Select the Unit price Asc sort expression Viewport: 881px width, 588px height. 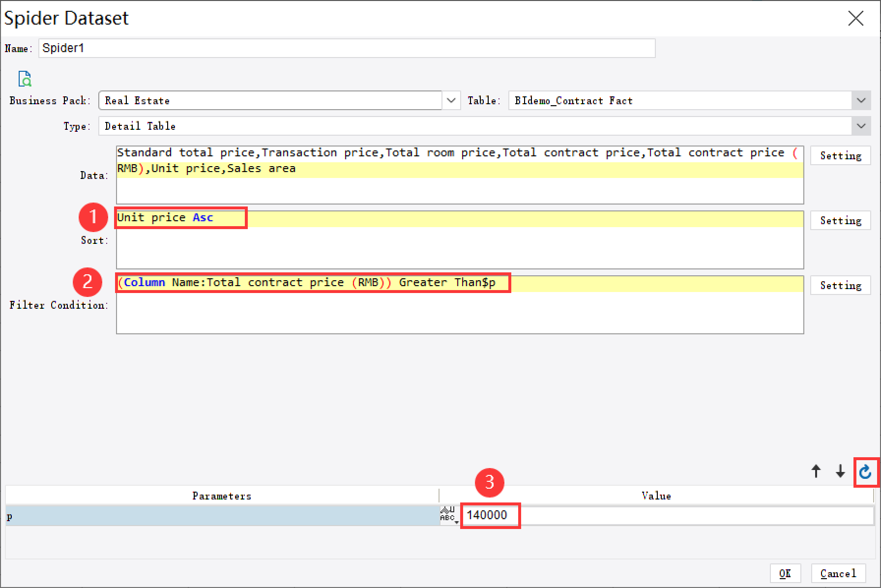point(164,217)
